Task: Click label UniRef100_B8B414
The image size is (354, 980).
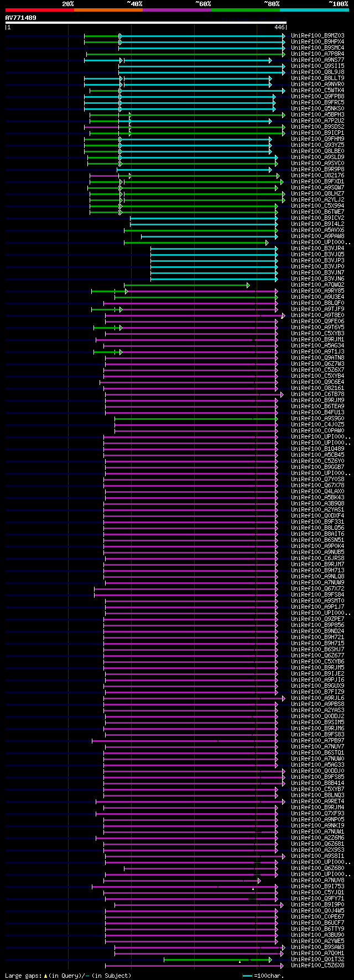Action: [x=317, y=783]
